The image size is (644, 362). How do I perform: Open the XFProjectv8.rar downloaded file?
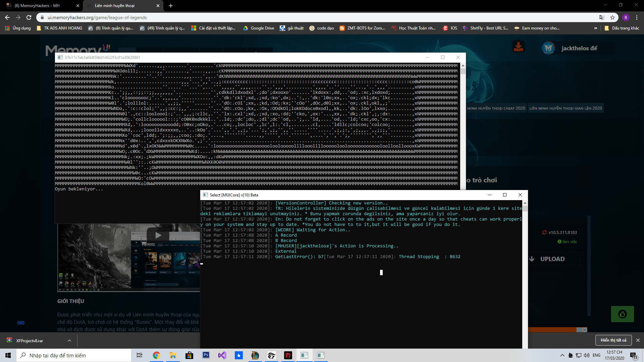click(30, 341)
